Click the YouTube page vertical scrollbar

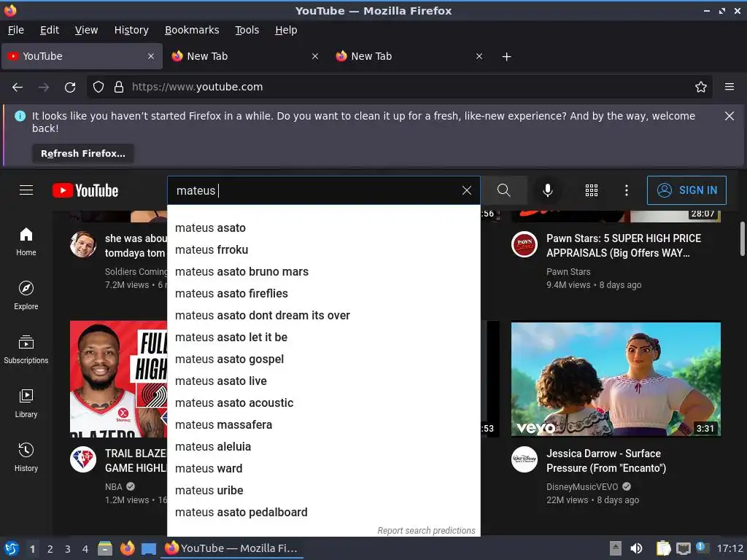pos(742,239)
